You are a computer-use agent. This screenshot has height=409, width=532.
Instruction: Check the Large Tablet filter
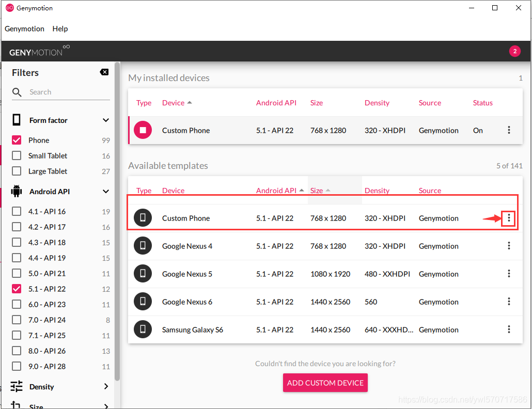click(17, 171)
